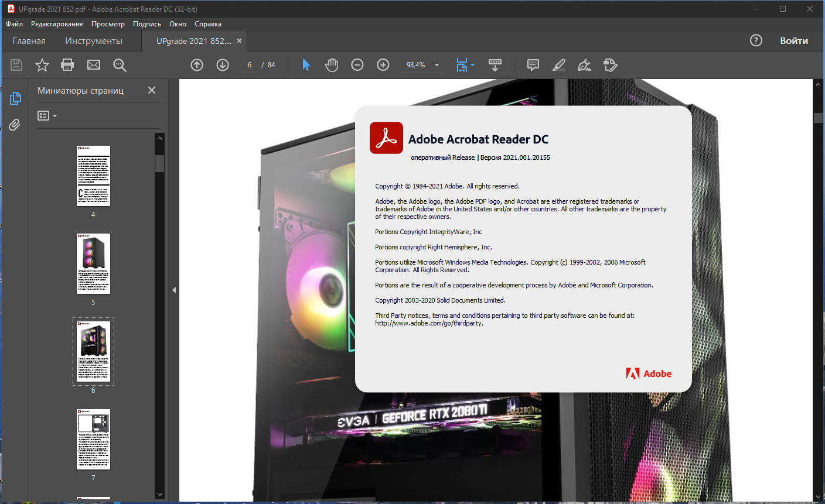Select the arrow selection tool

306,65
